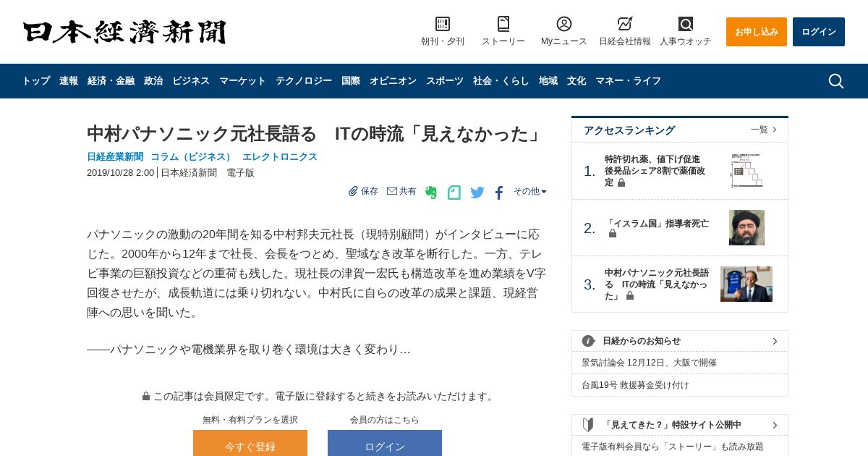
Task: Go to the トップ menu item
Action: tap(36, 81)
